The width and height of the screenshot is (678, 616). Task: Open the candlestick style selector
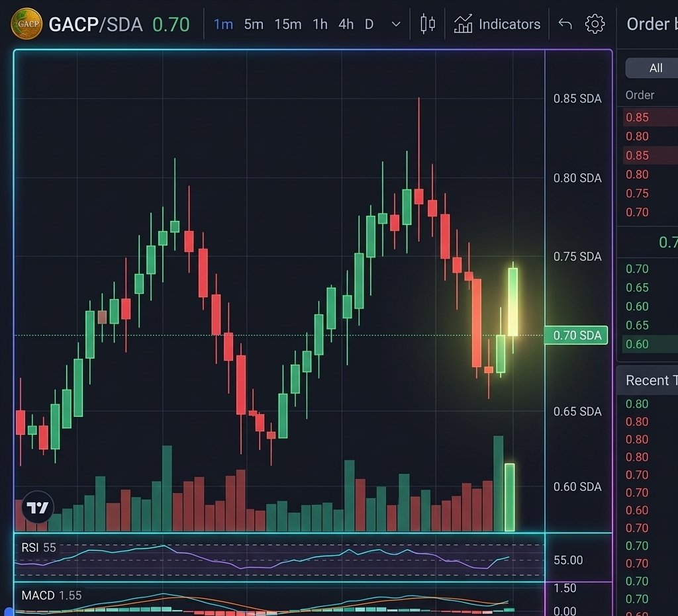[426, 24]
